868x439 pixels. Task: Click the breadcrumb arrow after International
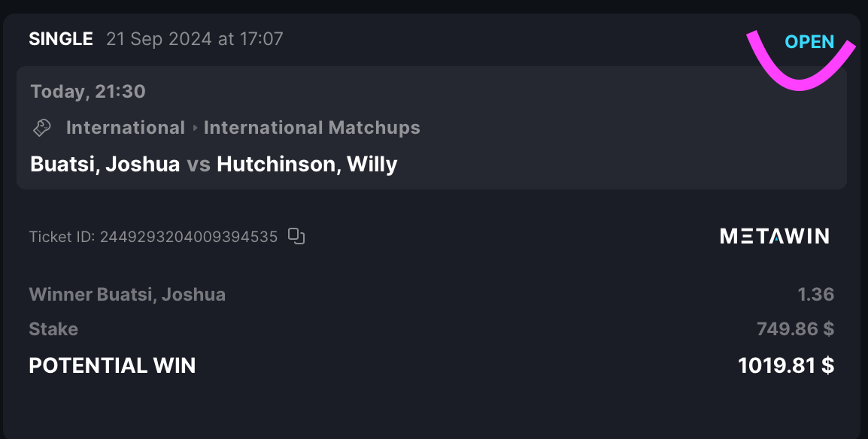click(x=195, y=128)
